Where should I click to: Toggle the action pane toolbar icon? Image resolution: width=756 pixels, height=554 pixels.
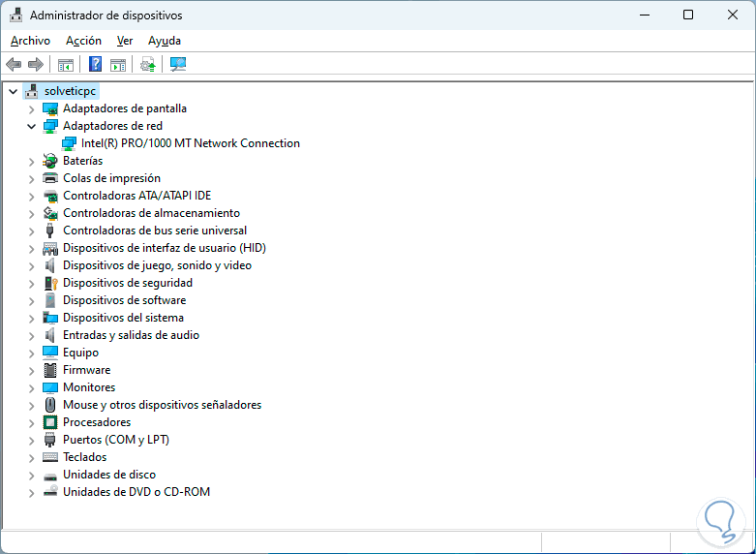[118, 64]
